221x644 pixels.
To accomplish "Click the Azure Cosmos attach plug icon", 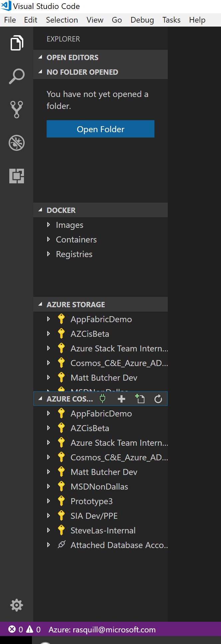I will 103,399.
